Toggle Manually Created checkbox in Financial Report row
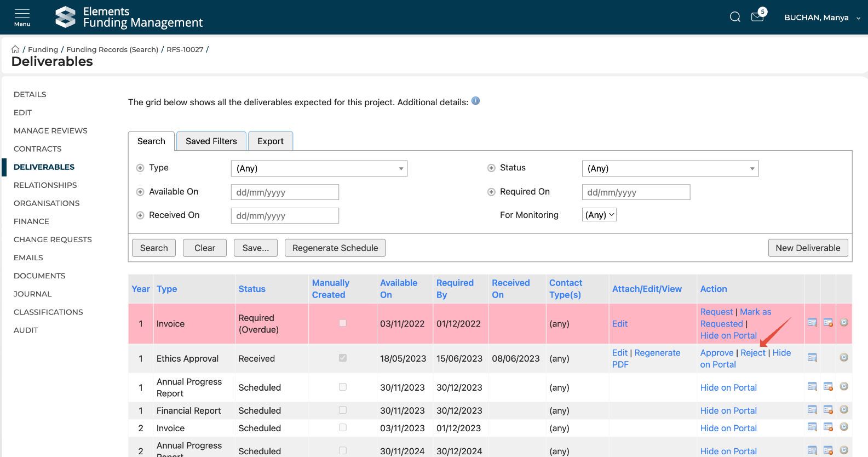 pos(343,410)
